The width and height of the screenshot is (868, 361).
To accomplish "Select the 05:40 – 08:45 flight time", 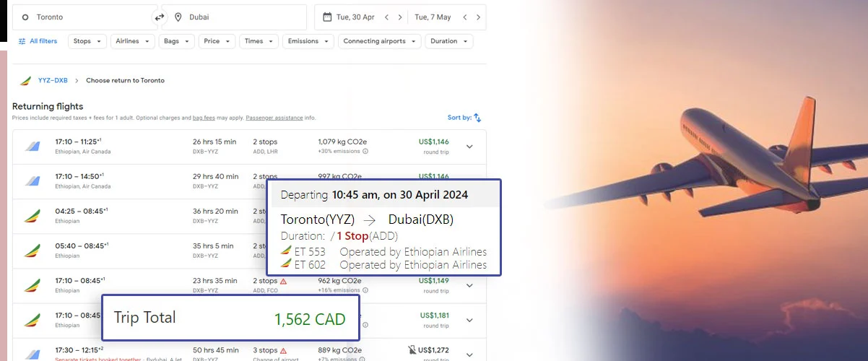I will pos(82,245).
